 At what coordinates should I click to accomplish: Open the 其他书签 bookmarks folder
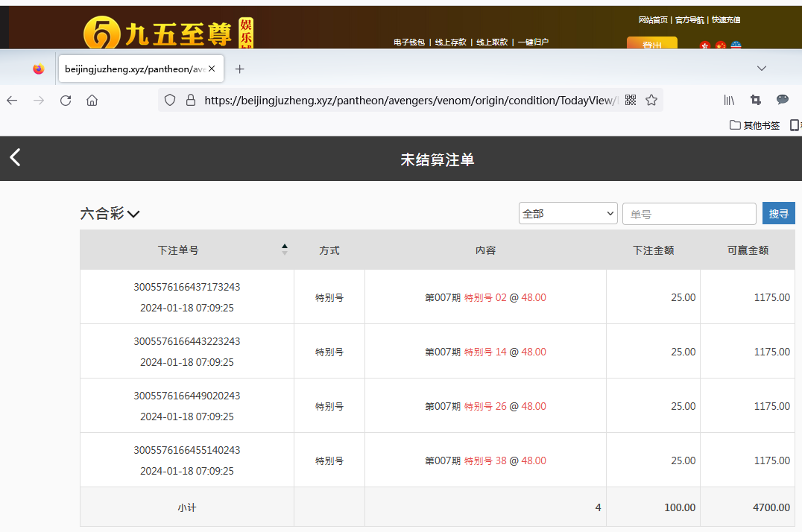(x=754, y=125)
